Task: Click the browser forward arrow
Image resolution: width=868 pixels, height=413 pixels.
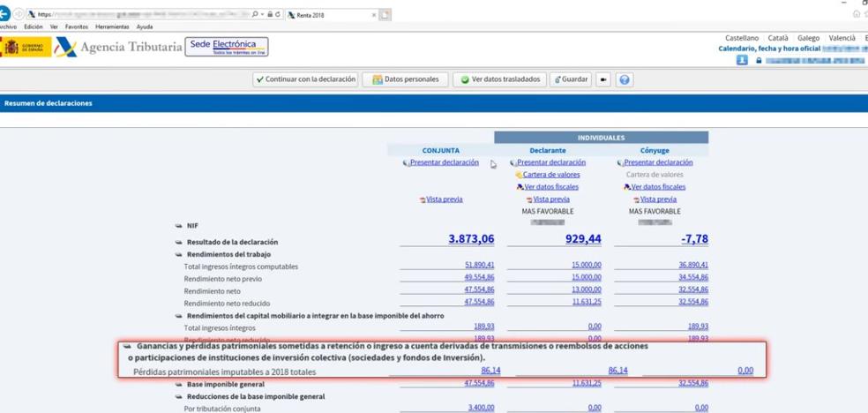Action: point(19,14)
